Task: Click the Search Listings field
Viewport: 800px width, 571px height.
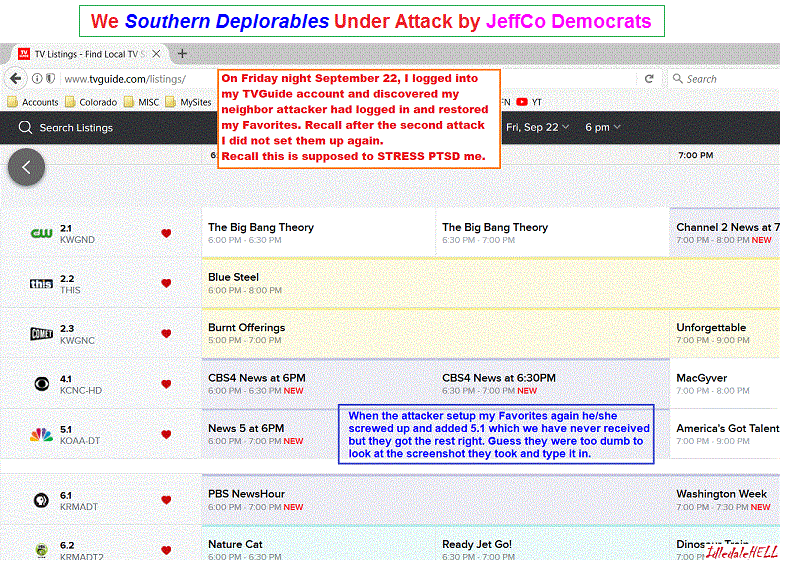Action: tap(76, 128)
